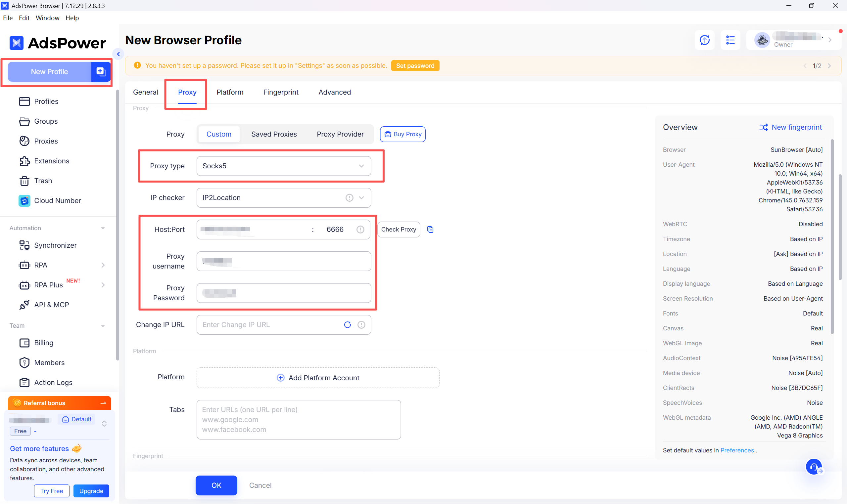The height and width of the screenshot is (504, 847).
Task: Click the Proxy username input field
Action: tap(283, 261)
